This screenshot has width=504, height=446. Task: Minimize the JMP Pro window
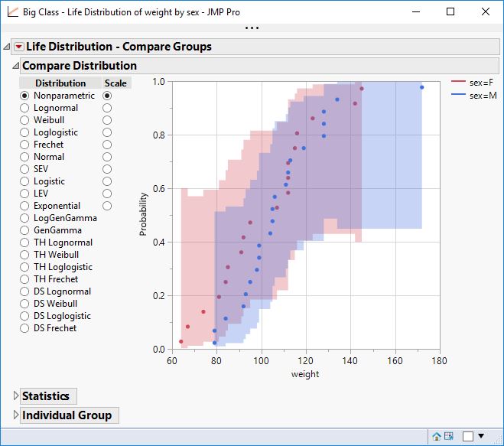coord(416,12)
